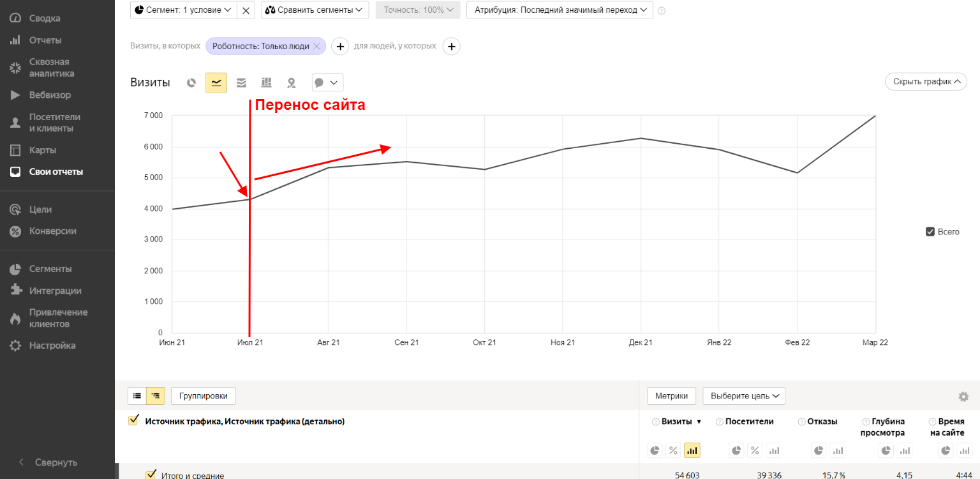Open the Сегмент: 1 условие dropdown
Viewport: 980px width, 479px height.
pyautogui.click(x=183, y=10)
